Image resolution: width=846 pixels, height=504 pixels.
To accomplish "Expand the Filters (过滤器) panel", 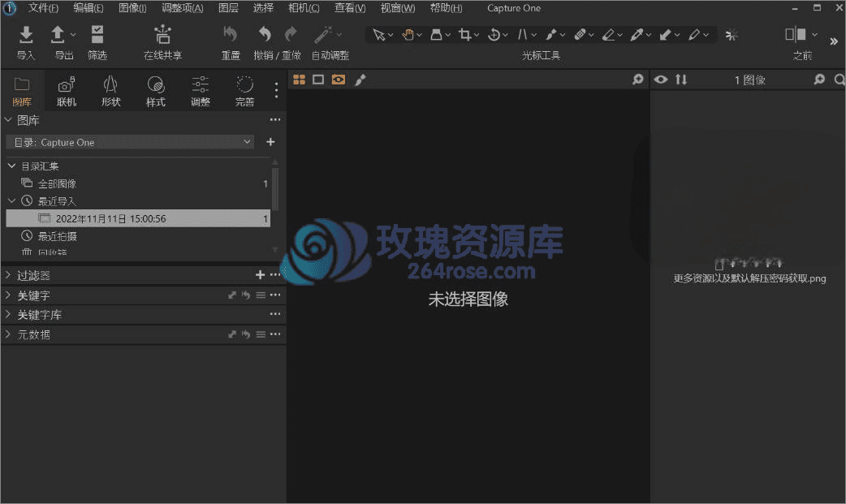I will pyautogui.click(x=7, y=275).
